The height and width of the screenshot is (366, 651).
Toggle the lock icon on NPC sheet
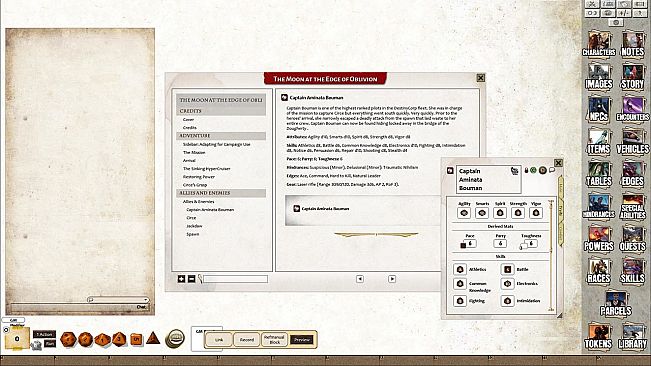click(x=526, y=171)
